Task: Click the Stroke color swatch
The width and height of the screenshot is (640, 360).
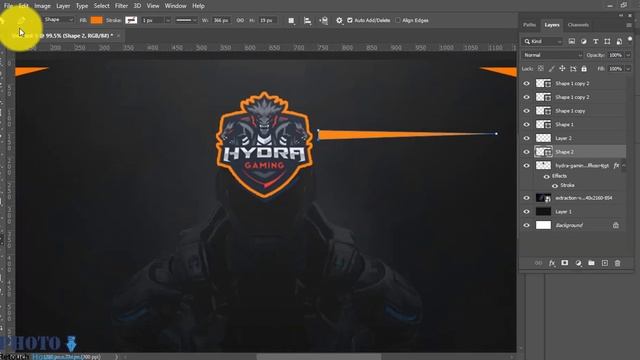Action: coord(131,20)
